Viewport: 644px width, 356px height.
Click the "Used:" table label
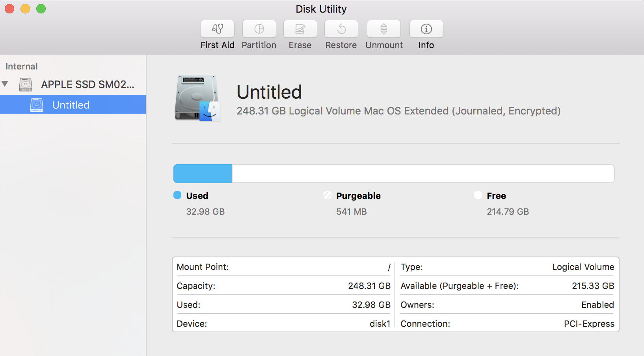(188, 305)
